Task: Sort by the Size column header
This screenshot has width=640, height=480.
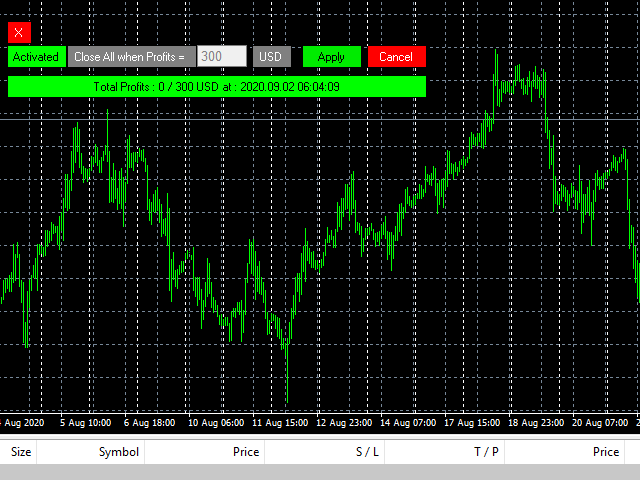Action: (21, 452)
